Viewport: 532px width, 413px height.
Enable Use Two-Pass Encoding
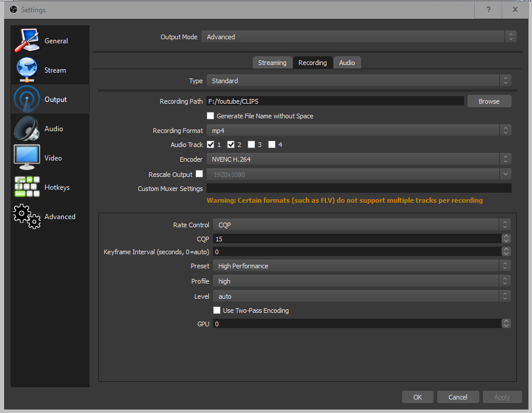click(x=217, y=310)
